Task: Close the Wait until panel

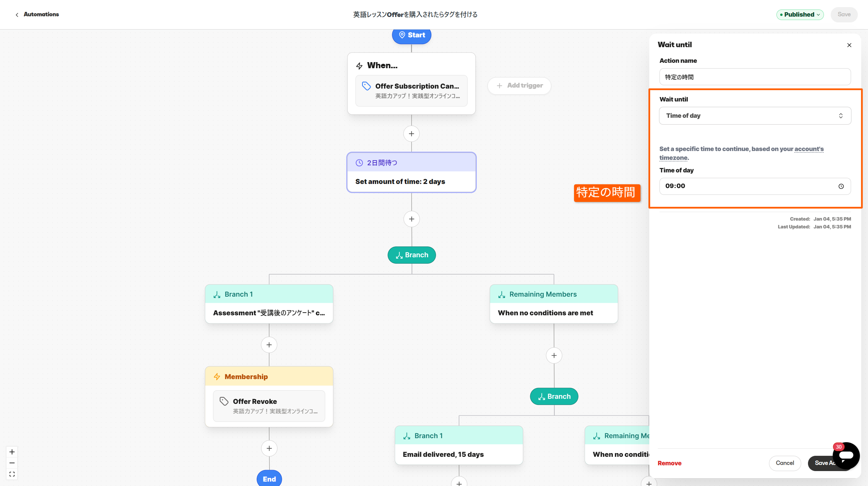Action: (x=849, y=45)
